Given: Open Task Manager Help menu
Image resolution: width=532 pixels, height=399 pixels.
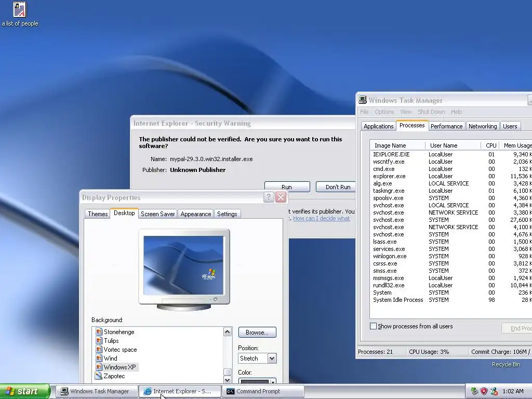Looking at the screenshot, I should (456, 112).
